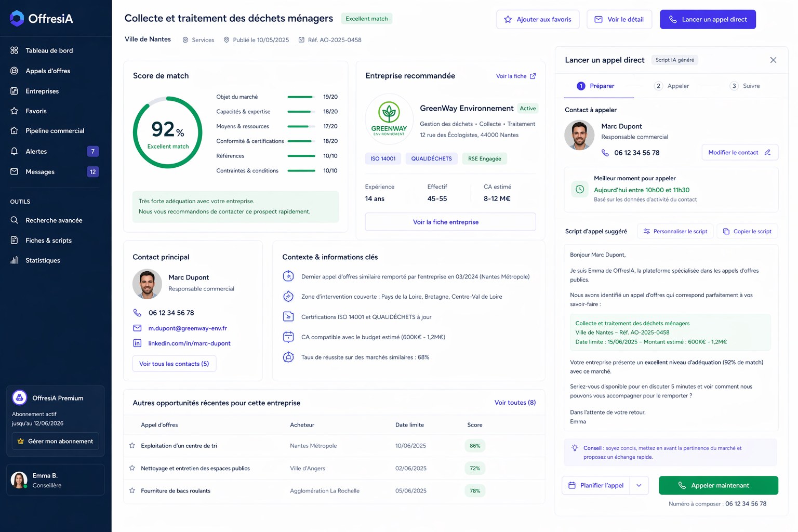Click the clock icon for Meilleur moment
This screenshot has width=798, height=532.
580,189
